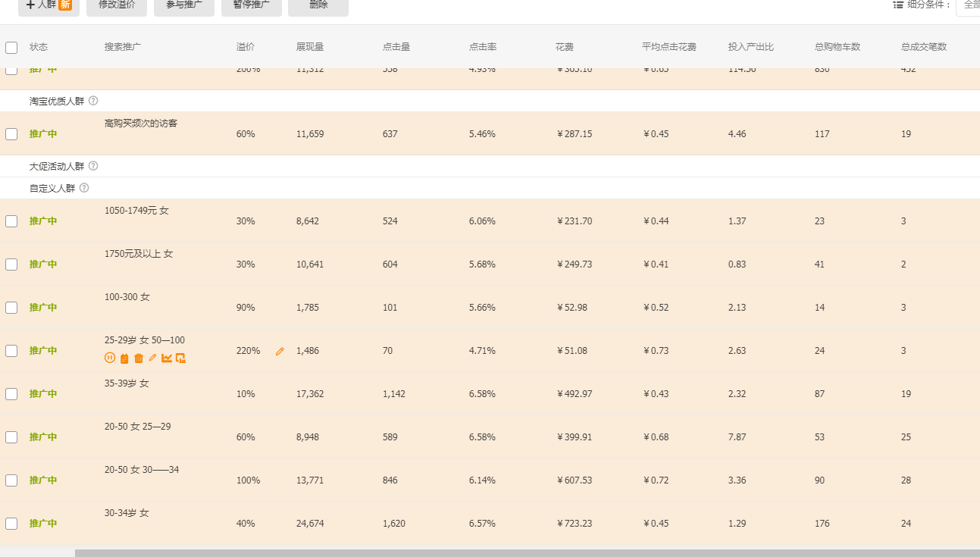Toggle the select-all checkbox in table header
The image size is (980, 557).
coord(11,47)
